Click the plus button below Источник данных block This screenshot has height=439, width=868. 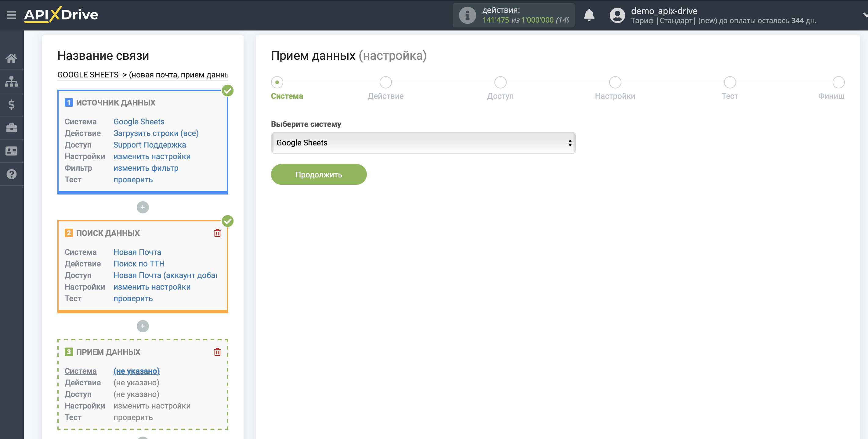click(x=143, y=207)
